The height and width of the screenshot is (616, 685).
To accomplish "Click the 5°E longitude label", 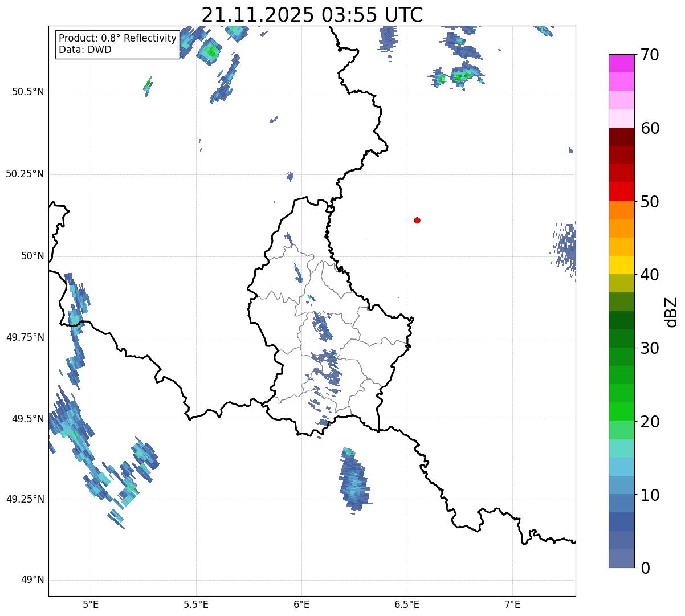I will coord(91,604).
